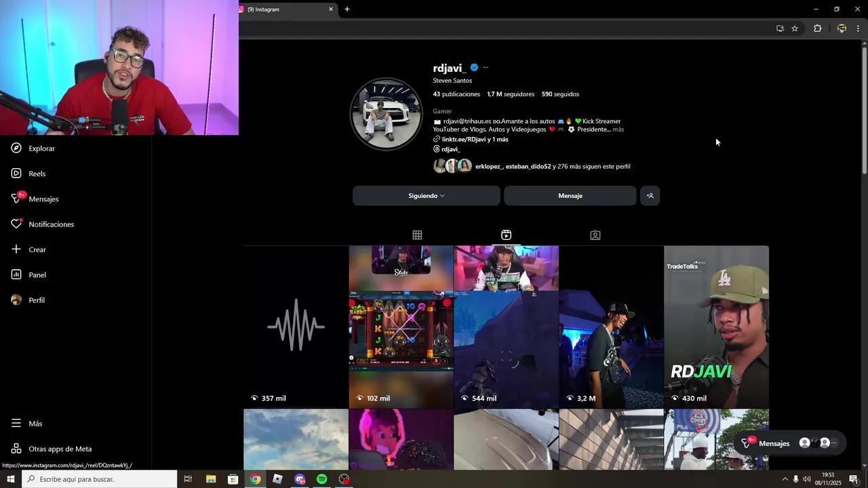The width and height of the screenshot is (868, 488).
Task: Open the volume control in tray
Action: (807, 479)
